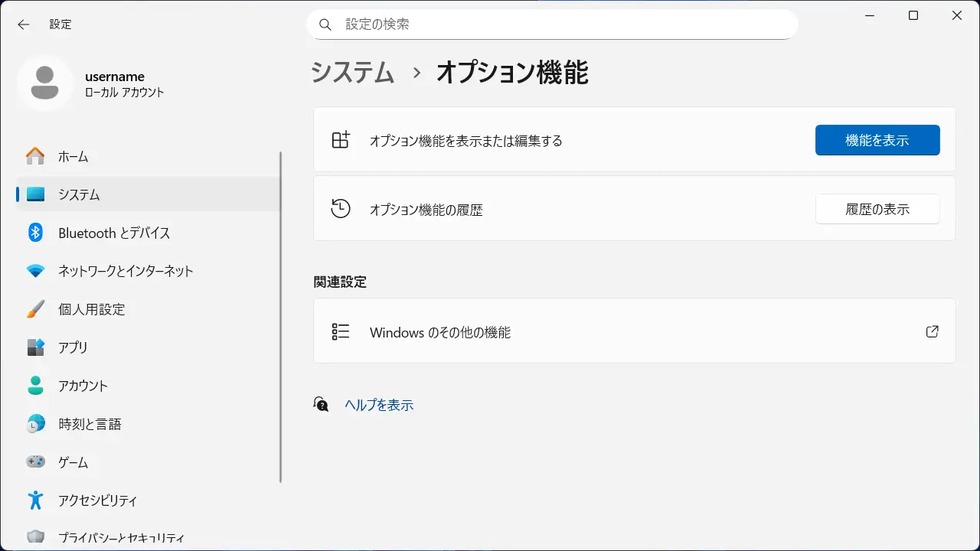Click the 個人用設定 paintbrush icon
980x551 pixels.
35,309
